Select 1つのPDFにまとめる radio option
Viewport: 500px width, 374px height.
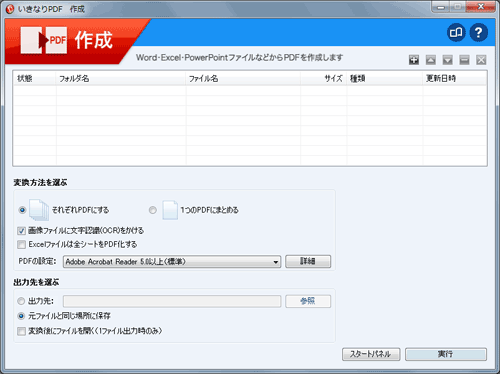pyautogui.click(x=153, y=210)
